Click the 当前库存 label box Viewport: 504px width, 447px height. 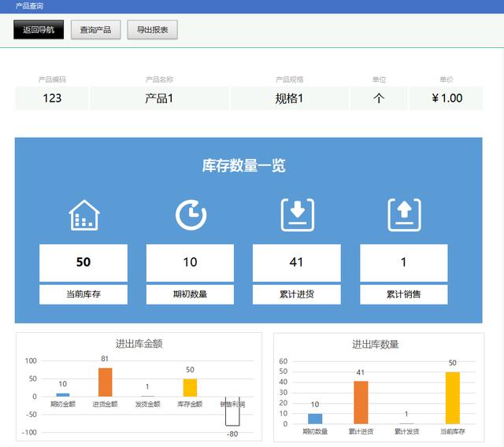(83, 294)
